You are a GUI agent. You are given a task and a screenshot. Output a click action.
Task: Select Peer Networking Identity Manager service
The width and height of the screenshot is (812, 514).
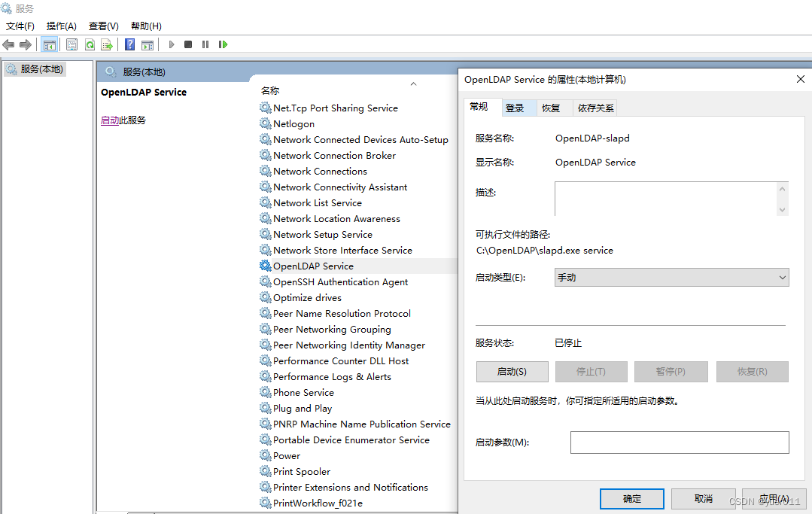pyautogui.click(x=349, y=345)
